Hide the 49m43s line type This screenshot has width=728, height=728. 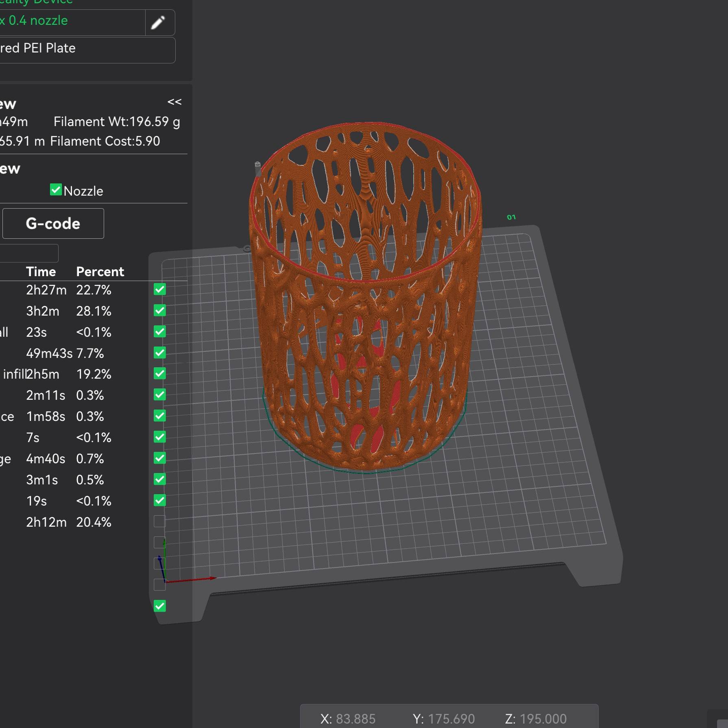(160, 353)
